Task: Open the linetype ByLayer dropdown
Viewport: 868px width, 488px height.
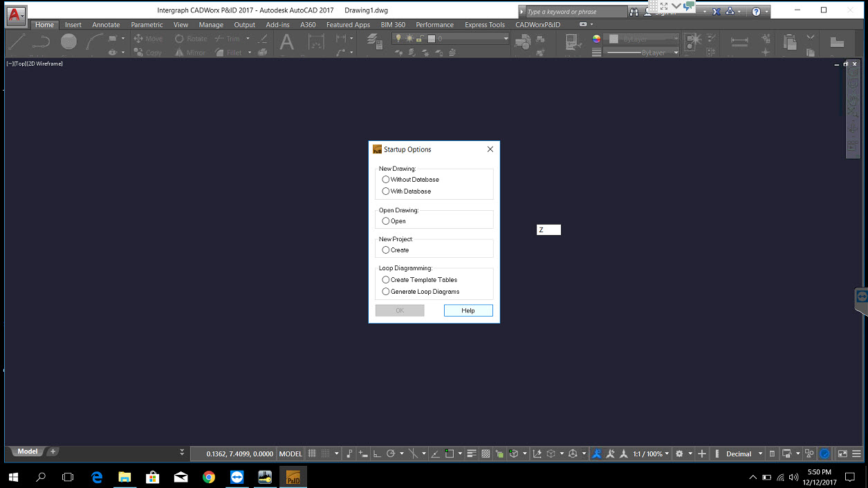Action: point(641,53)
